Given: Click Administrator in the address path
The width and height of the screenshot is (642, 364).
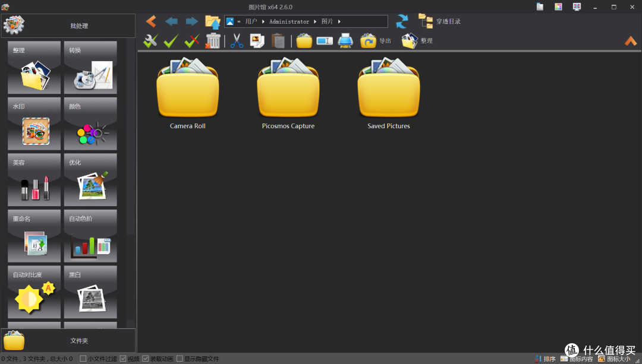Looking at the screenshot, I should [x=289, y=21].
